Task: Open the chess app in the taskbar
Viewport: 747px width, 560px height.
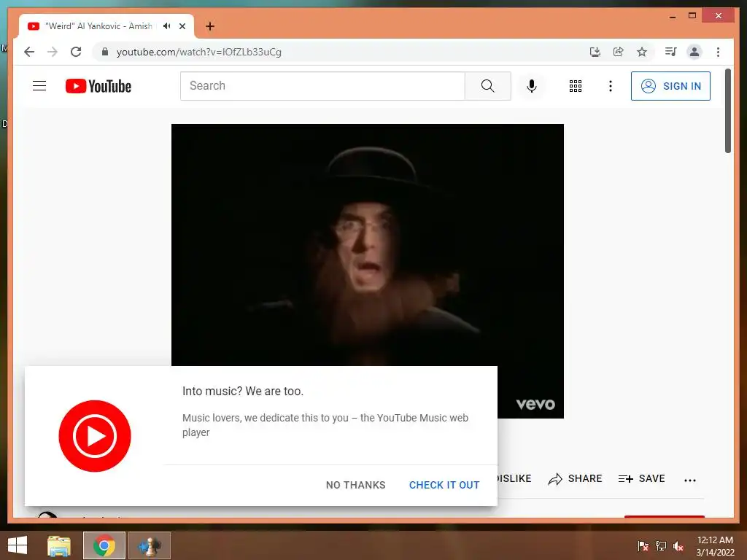Action: click(x=150, y=545)
